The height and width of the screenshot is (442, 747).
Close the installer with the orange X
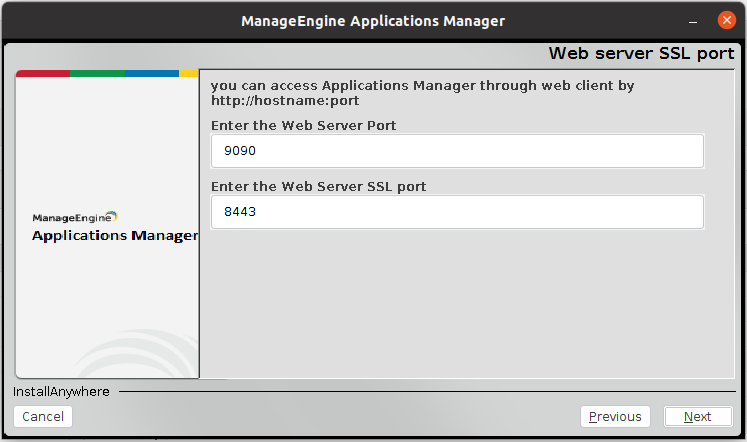725,20
